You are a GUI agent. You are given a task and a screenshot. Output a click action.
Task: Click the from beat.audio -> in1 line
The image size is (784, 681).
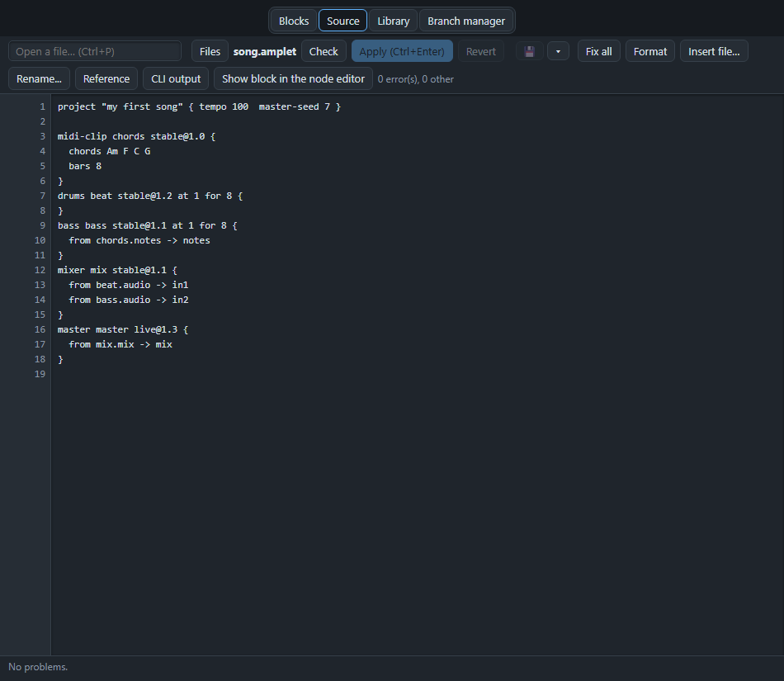(x=129, y=285)
